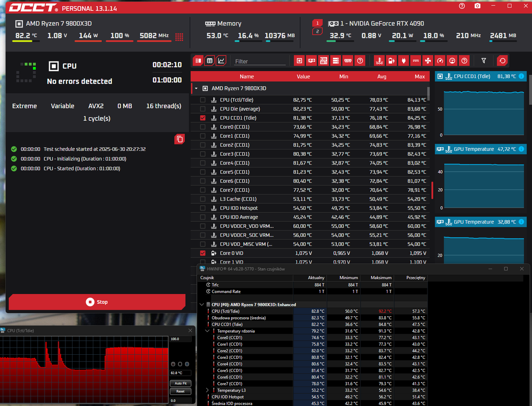This screenshot has width=532, height=406.
Task: Toggle temperature sensor type filter icon
Action: [379, 61]
